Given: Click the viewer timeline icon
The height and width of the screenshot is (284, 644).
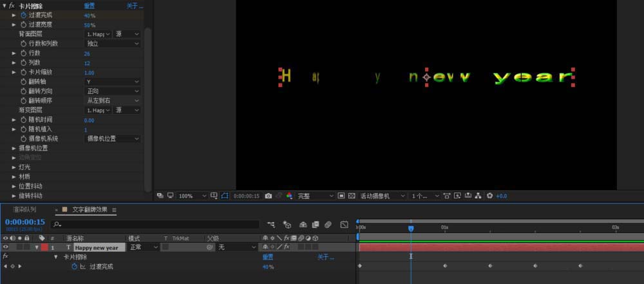Looking at the screenshot, I should (468, 196).
